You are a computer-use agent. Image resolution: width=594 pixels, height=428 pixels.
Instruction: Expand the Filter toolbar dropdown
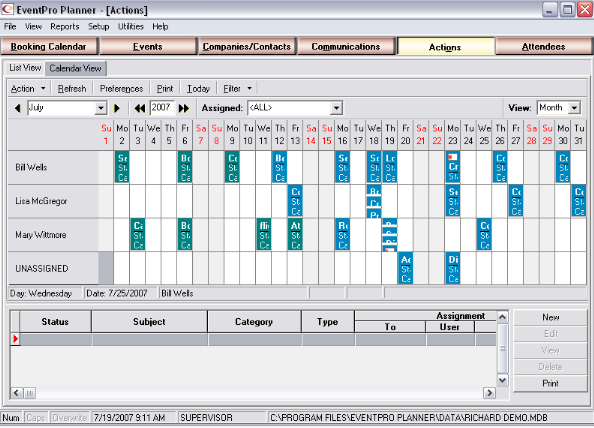pyautogui.click(x=249, y=89)
